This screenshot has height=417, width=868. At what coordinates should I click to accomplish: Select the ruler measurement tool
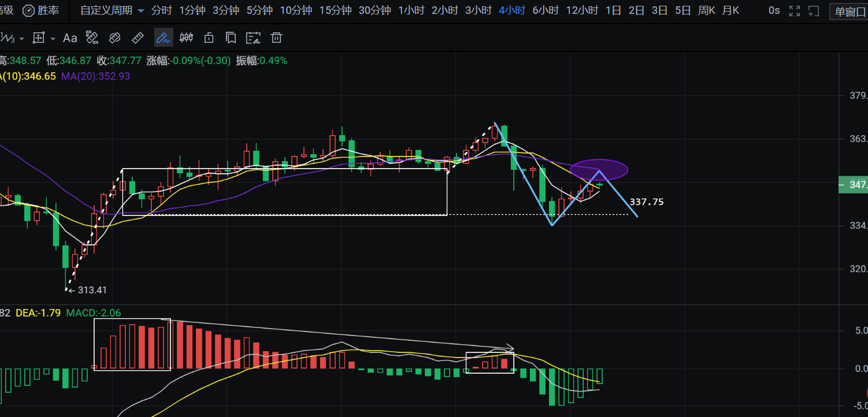pos(138,38)
